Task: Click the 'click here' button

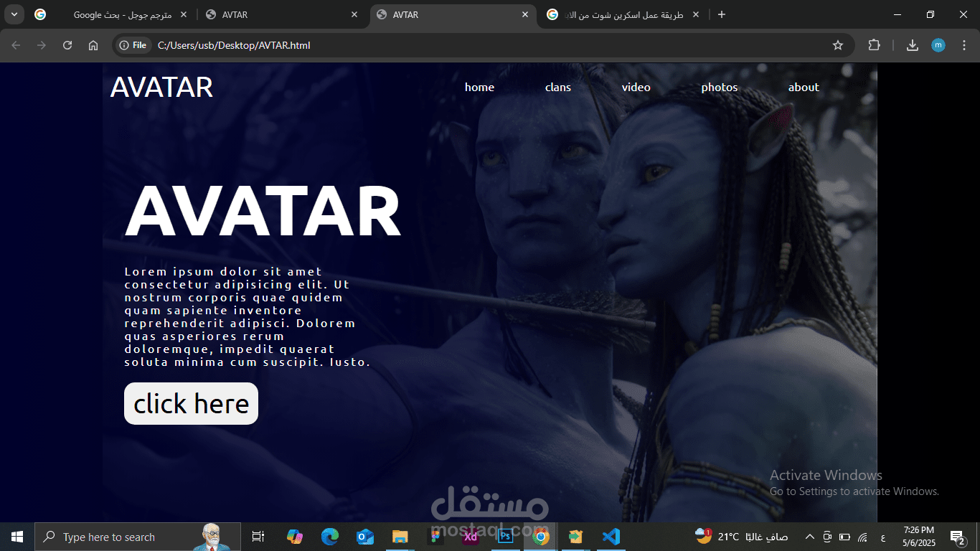Action: 191,403
